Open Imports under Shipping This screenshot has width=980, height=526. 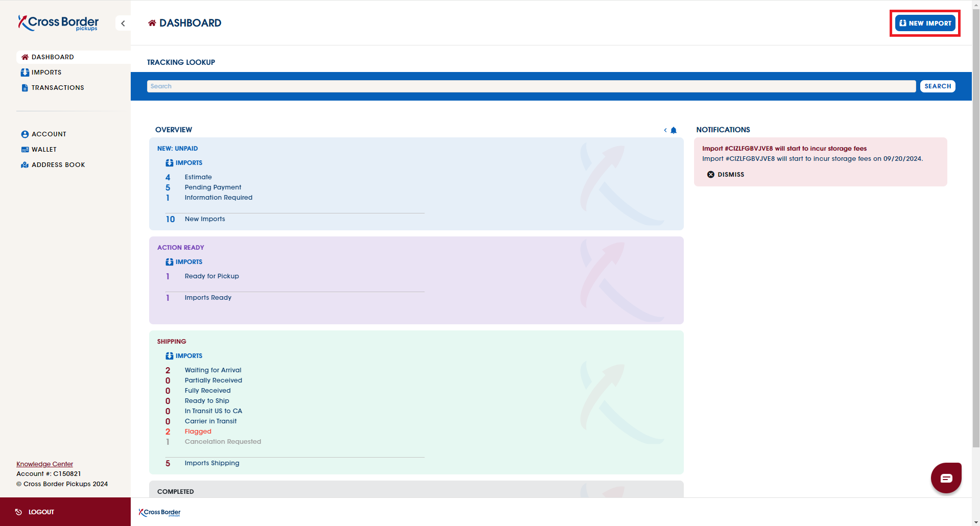184,356
